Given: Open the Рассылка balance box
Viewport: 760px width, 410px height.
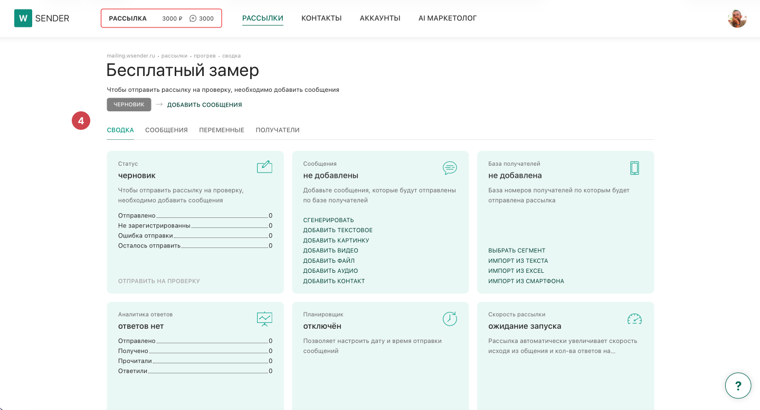Looking at the screenshot, I should point(161,18).
